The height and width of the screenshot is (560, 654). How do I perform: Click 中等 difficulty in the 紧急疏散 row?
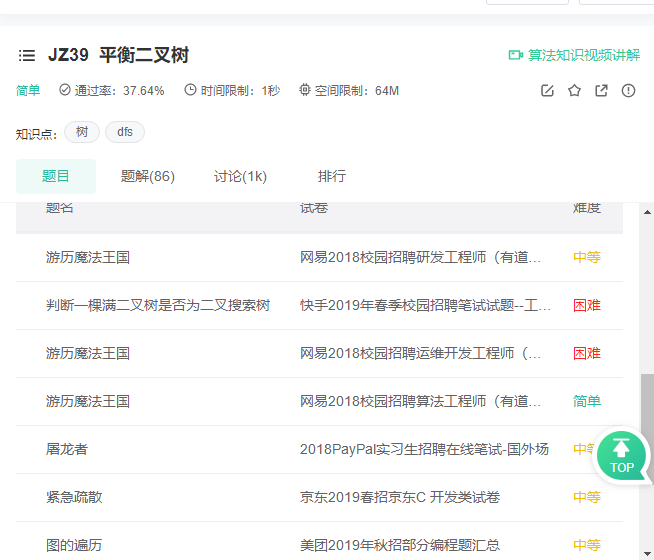587,497
